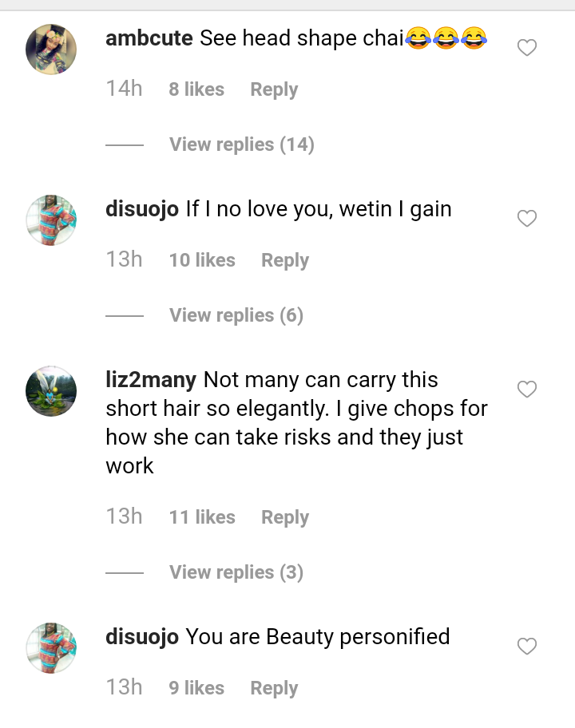Screen dimensions: 575x728
Task: Open ambcute's profile picture
Action: (51, 49)
